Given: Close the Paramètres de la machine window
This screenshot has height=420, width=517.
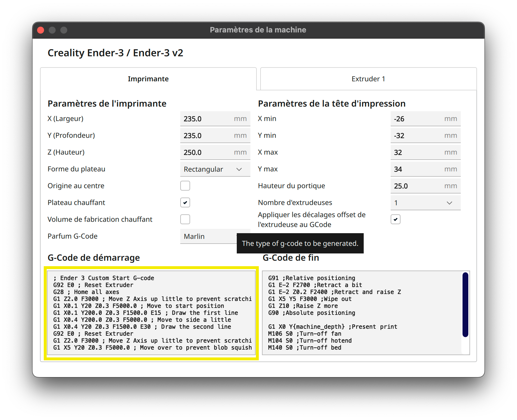Looking at the screenshot, I should click(41, 30).
